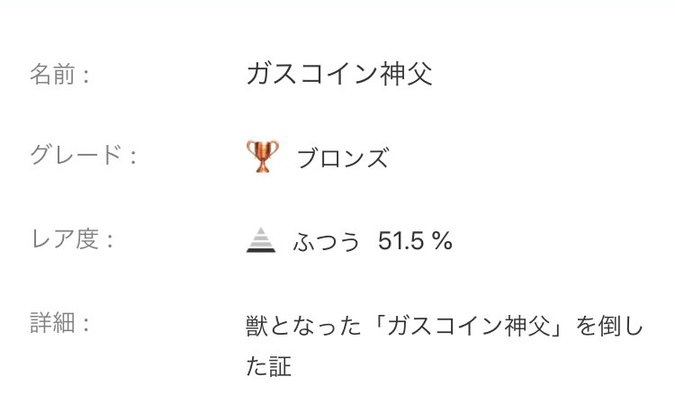The height and width of the screenshot is (405, 675).
Task: Click the colon after グレード
Action: (131, 158)
